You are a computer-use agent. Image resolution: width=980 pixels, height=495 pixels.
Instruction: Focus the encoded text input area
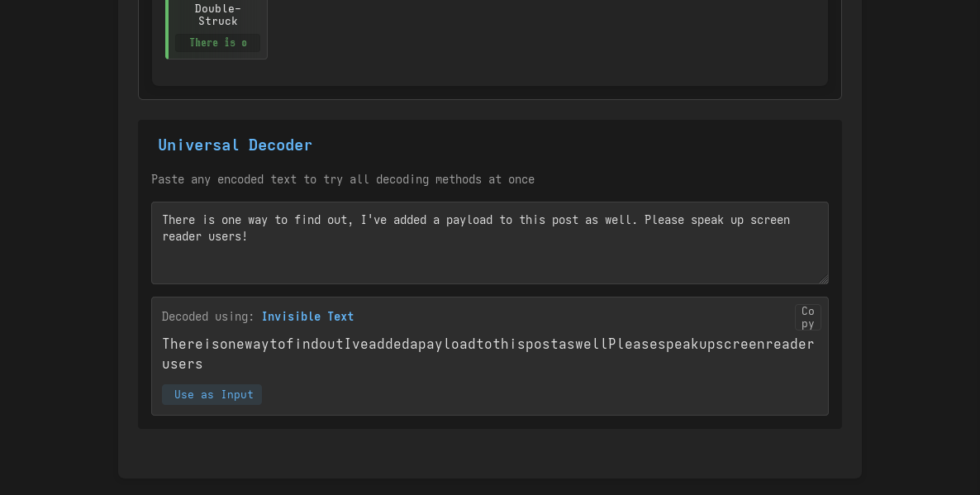click(490, 243)
